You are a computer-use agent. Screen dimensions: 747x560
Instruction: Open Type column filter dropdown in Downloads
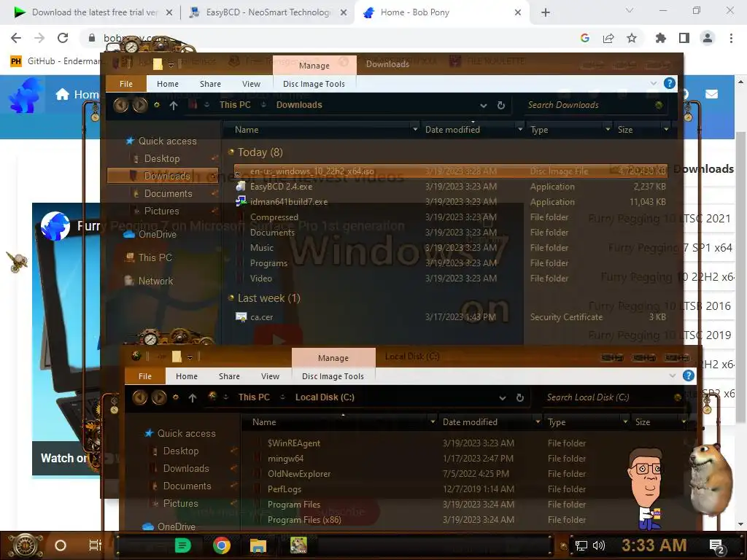608,130
